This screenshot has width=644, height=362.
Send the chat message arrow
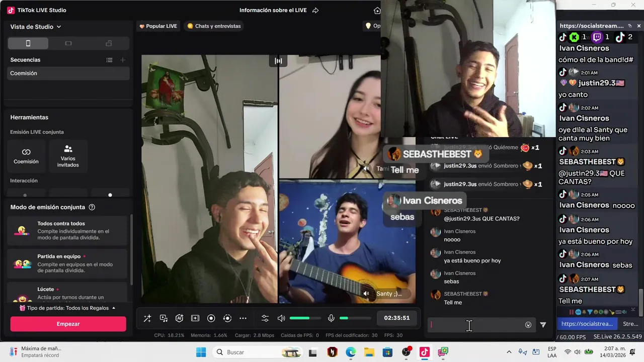tap(543, 325)
